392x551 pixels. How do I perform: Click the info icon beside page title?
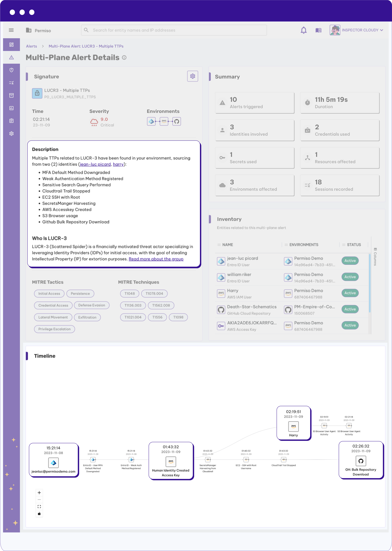tap(124, 58)
